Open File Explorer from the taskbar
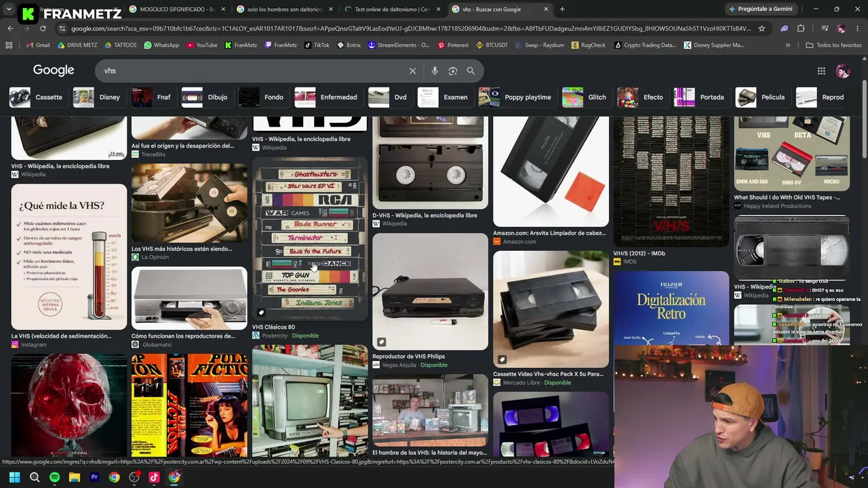Image resolution: width=868 pixels, height=488 pixels. click(x=75, y=477)
